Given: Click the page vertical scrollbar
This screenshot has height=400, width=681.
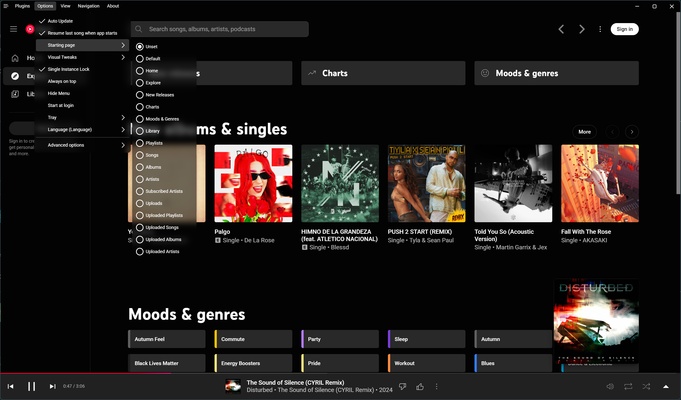Looking at the screenshot, I should pos(678,104).
